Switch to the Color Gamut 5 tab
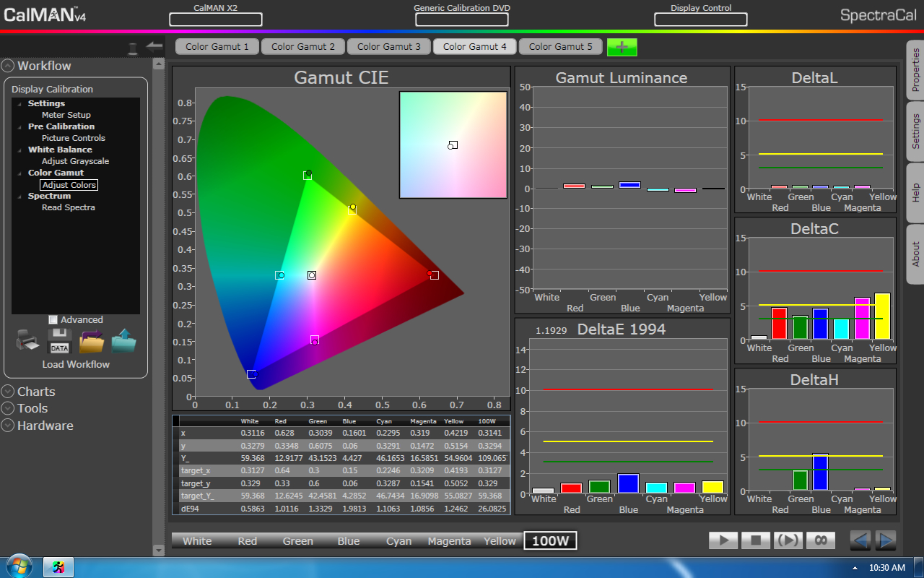924x578 pixels. coord(561,46)
